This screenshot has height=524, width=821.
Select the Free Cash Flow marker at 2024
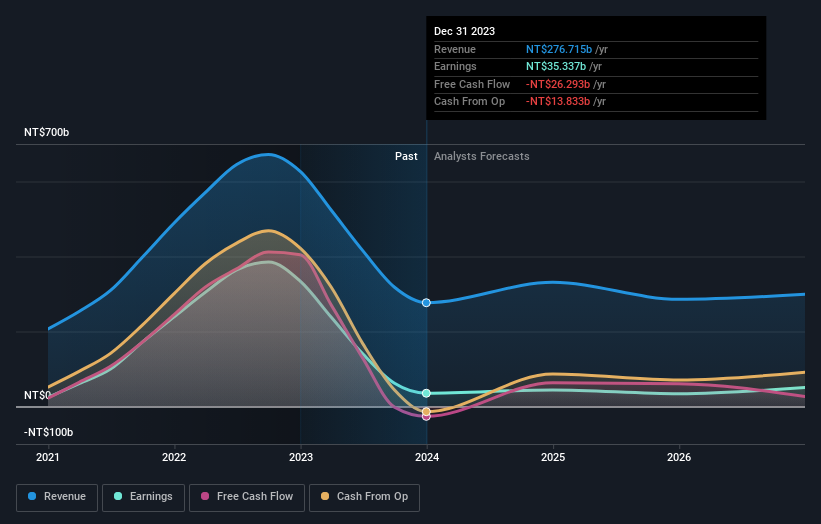pos(426,417)
